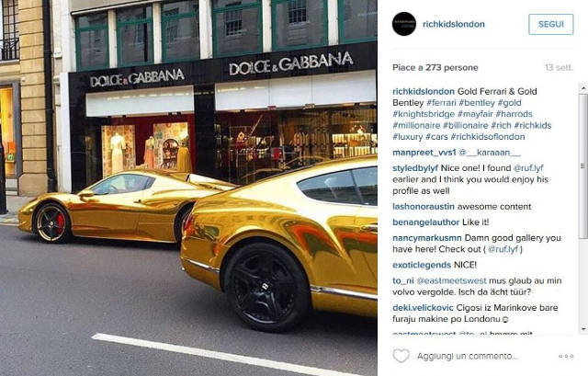
Task: Click the heart like icon
Action: click(401, 356)
